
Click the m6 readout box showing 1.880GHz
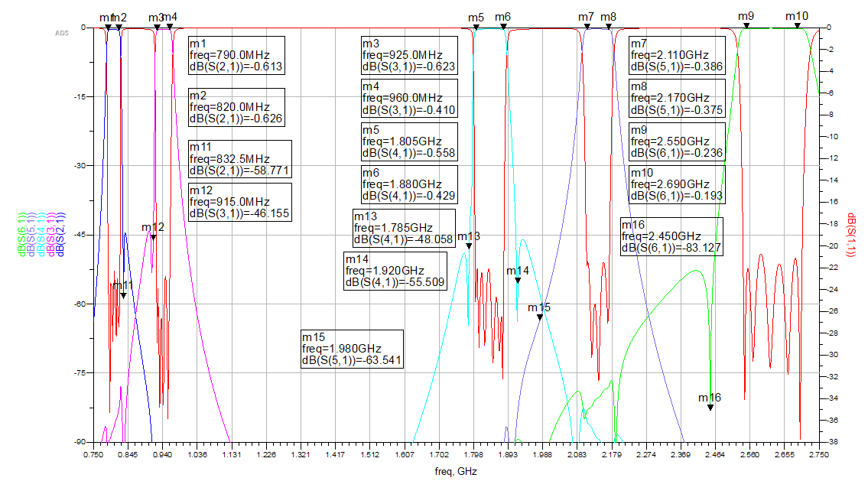[410, 185]
